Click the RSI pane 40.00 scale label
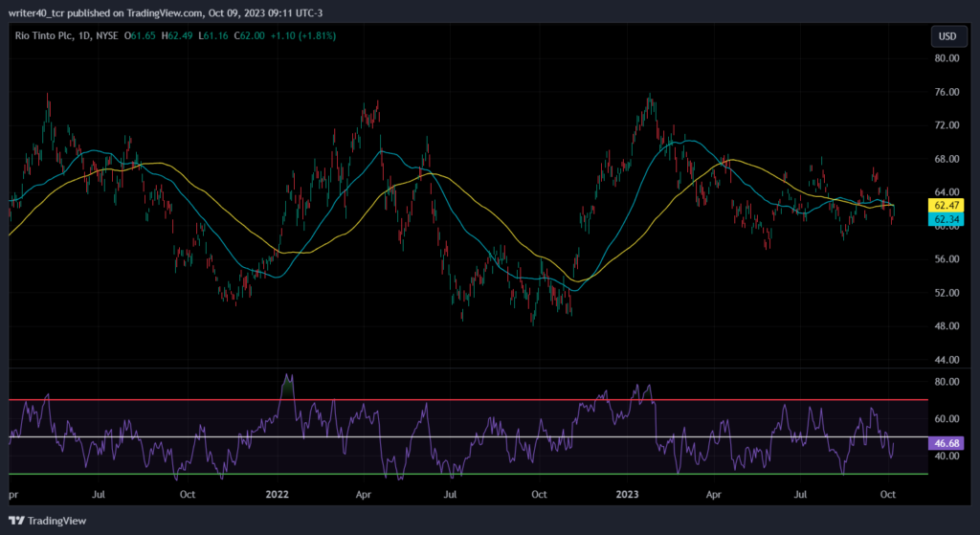Viewport: 980px width, 535px height. click(x=947, y=456)
